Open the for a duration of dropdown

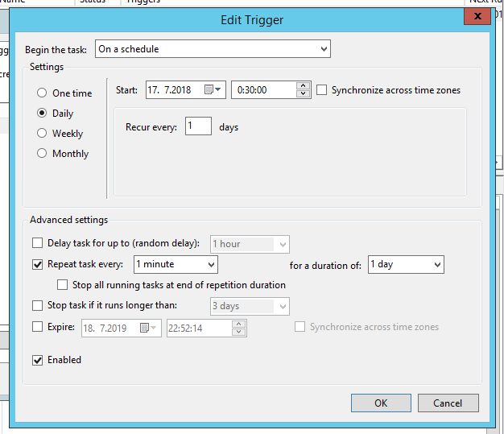click(406, 264)
